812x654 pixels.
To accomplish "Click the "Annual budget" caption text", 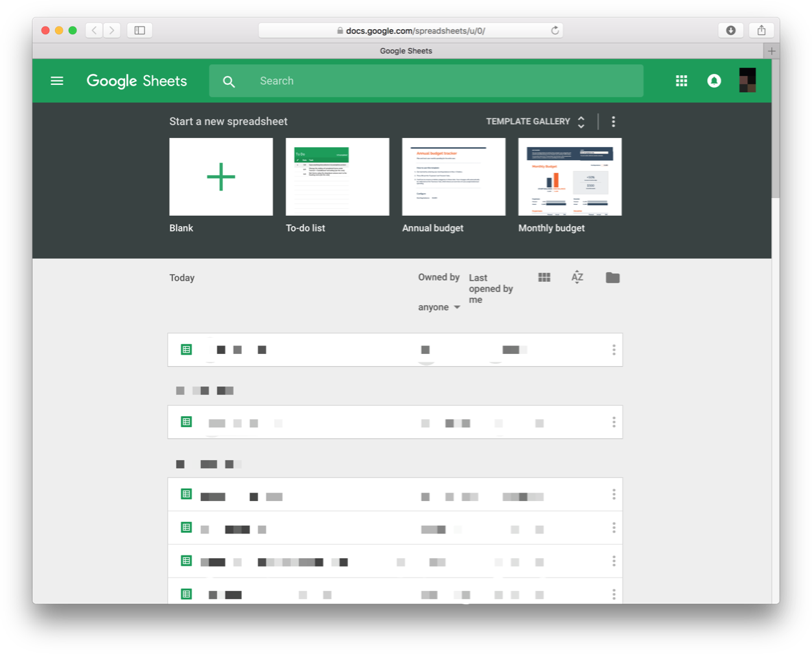I will point(433,228).
